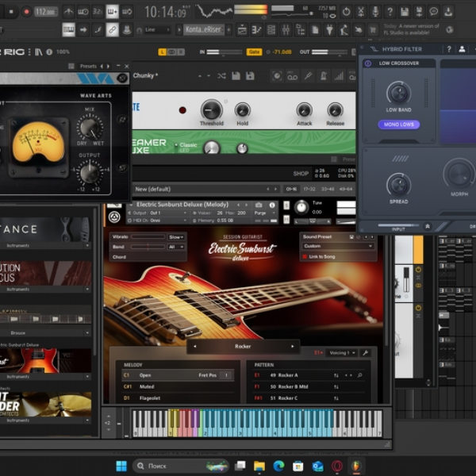Screen dimensions: 476x476
Task: Click the question mark help icon in top toolbar
Action: tap(390, 12)
